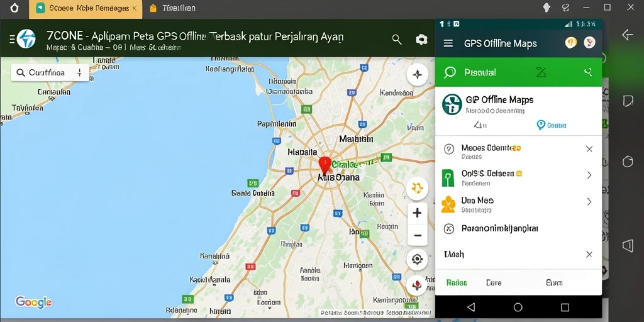This screenshot has height=322, width=644.
Task: Open the hamburger menu beside the 7CONE logo
Action: (x=12, y=39)
